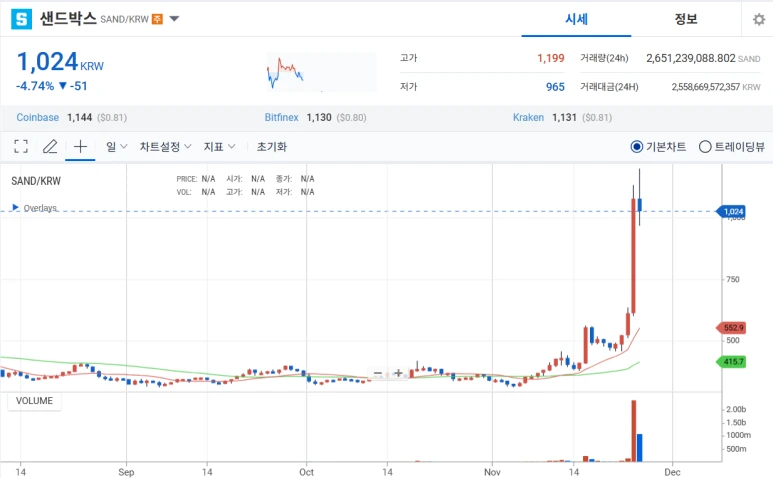Click the 1,024 KRW main price
Screen dimensions: 773x478
coord(60,63)
